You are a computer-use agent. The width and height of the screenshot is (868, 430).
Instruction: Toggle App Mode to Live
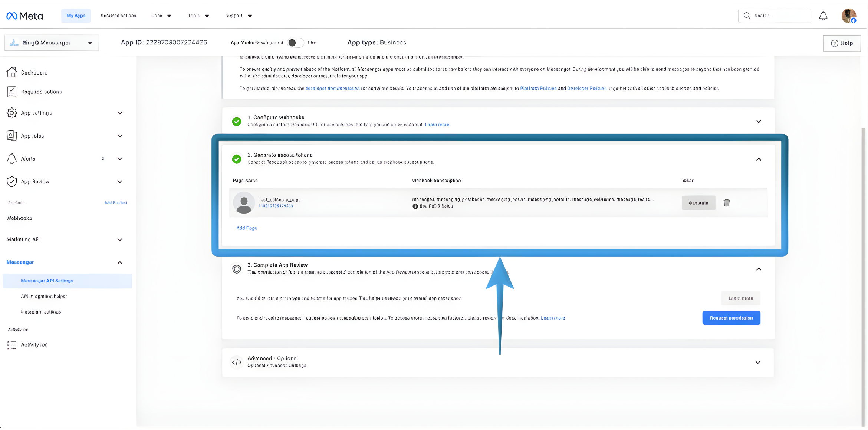click(x=296, y=43)
